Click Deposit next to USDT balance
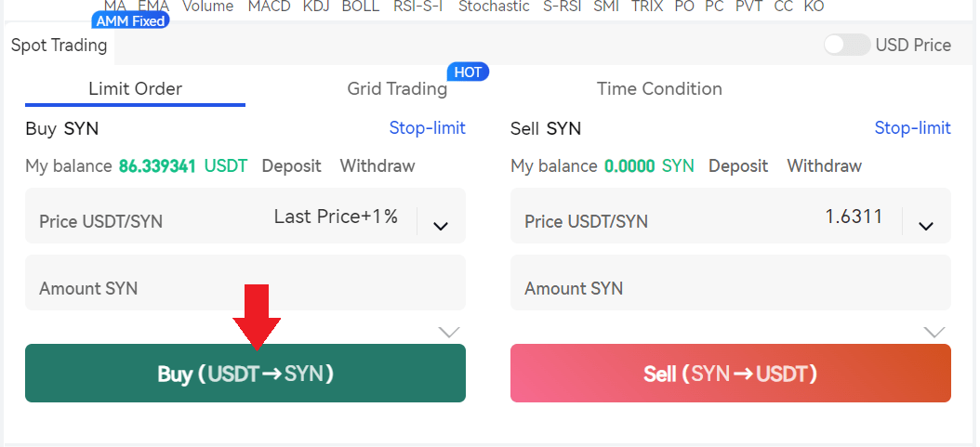 [x=291, y=166]
